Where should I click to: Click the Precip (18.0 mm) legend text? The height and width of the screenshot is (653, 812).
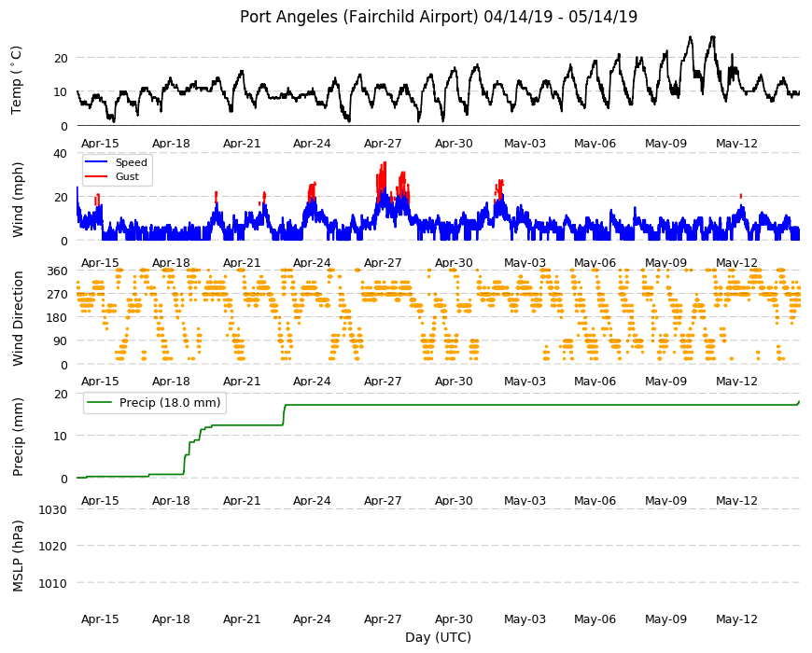pyautogui.click(x=170, y=403)
